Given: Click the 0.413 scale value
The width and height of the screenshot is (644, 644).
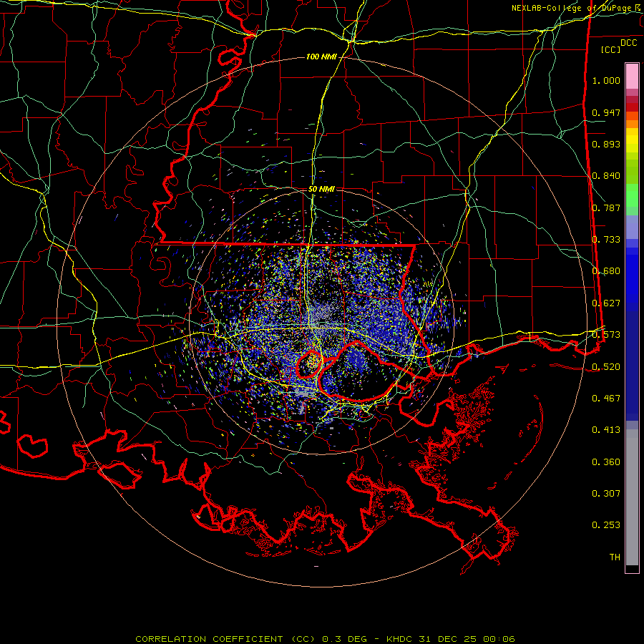Looking at the screenshot, I should 606,430.
